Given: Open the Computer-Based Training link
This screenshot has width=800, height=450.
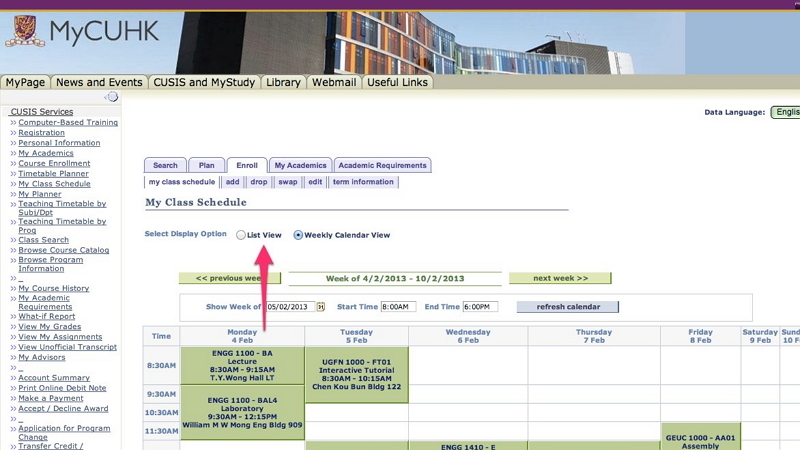Looking at the screenshot, I should (x=68, y=122).
